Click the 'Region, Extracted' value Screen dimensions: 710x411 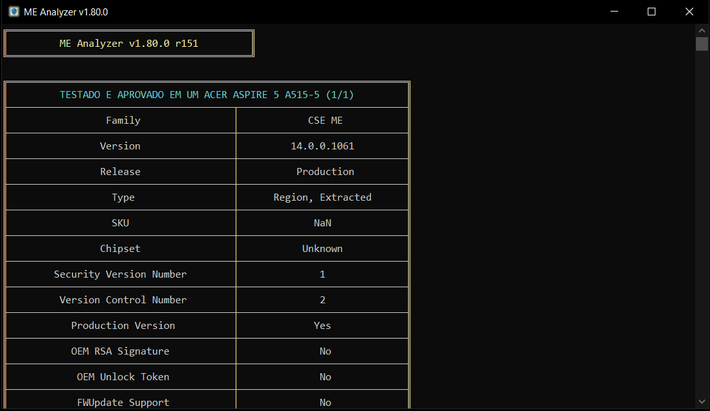click(322, 197)
